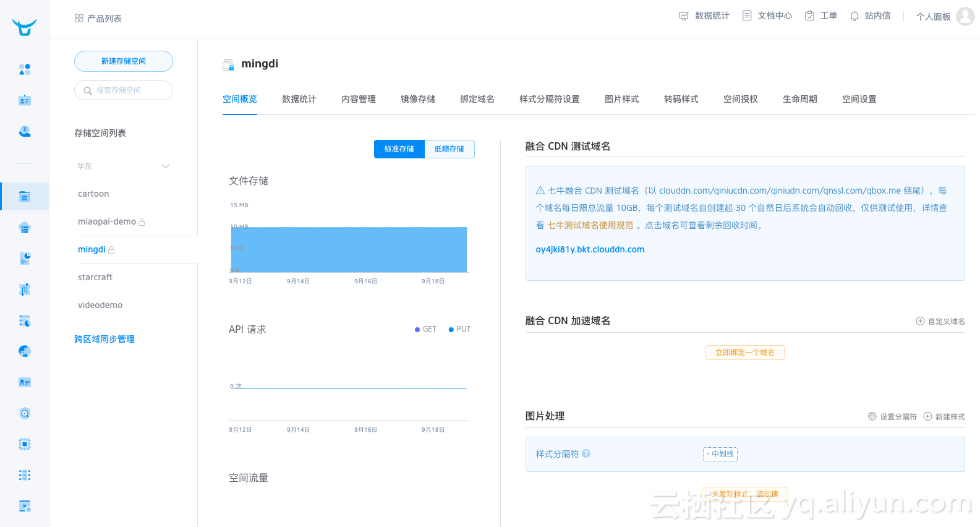The image size is (980, 527).
Task: Select standard storage toggle (标准存储)
Action: [399, 149]
